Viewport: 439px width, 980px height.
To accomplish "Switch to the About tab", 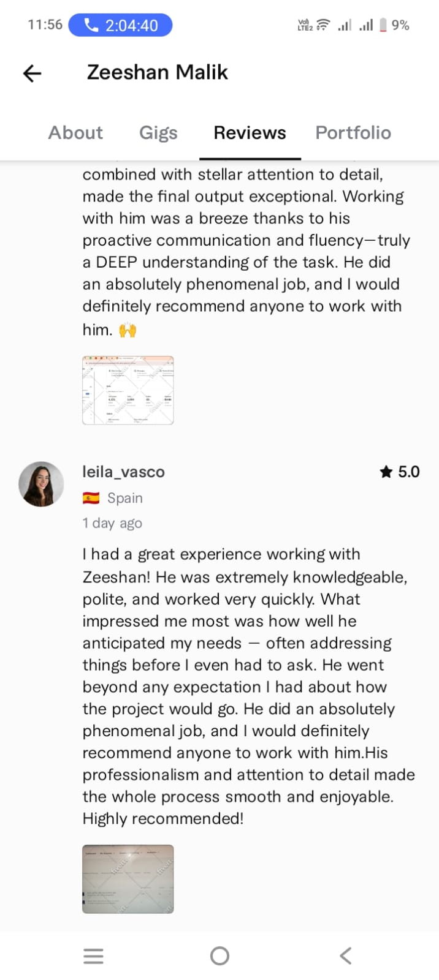I will click(x=75, y=133).
